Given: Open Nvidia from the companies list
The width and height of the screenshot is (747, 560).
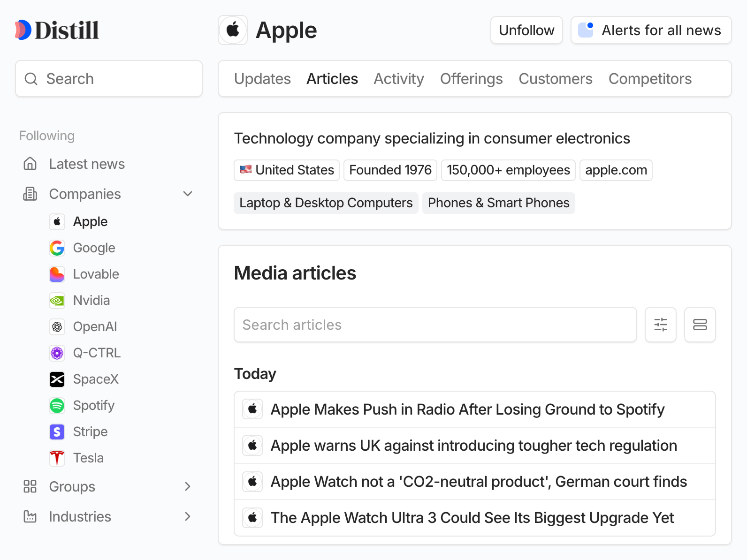Looking at the screenshot, I should [91, 300].
